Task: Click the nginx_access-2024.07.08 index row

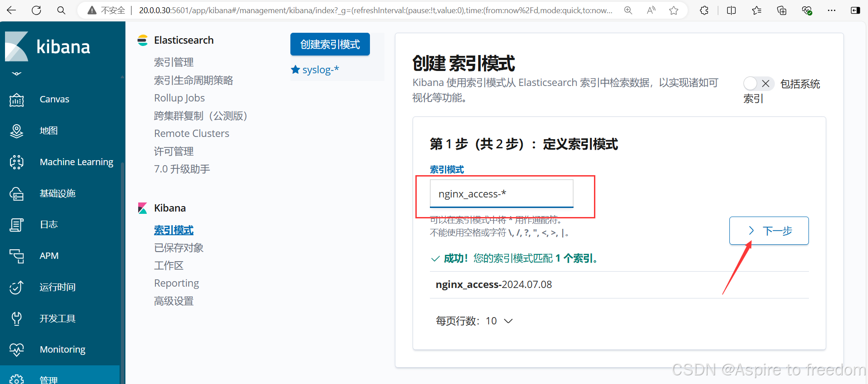Action: tap(619, 284)
